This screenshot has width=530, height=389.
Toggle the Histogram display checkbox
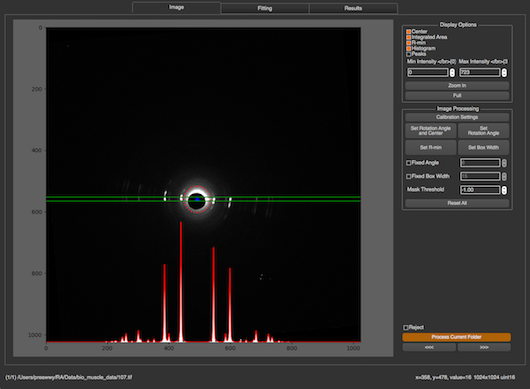coord(408,49)
